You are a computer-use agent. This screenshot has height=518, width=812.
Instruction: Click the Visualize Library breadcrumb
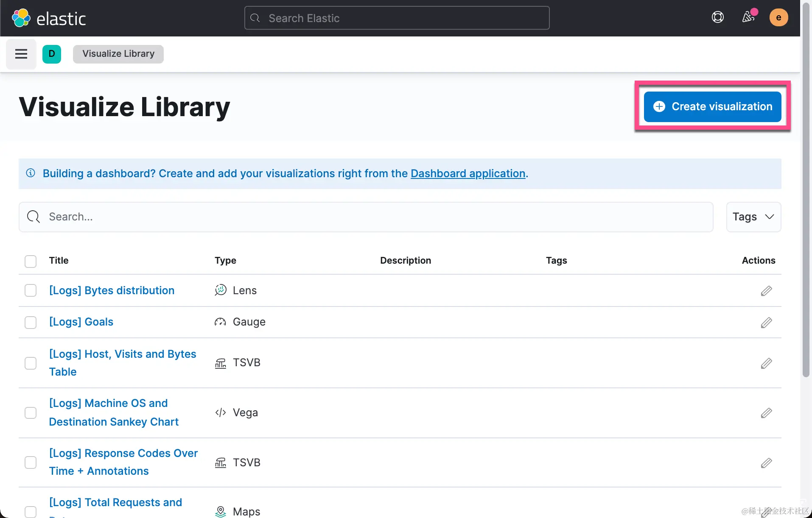tap(118, 54)
